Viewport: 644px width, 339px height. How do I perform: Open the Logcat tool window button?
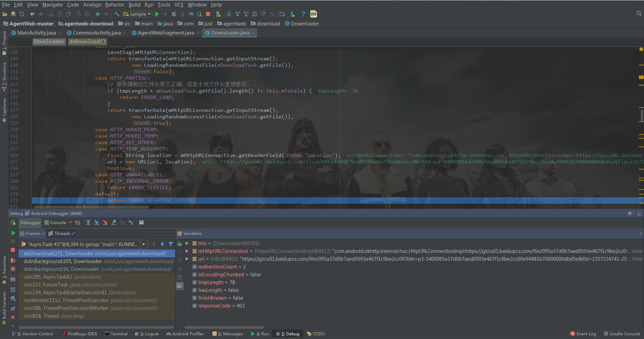pyautogui.click(x=147, y=334)
